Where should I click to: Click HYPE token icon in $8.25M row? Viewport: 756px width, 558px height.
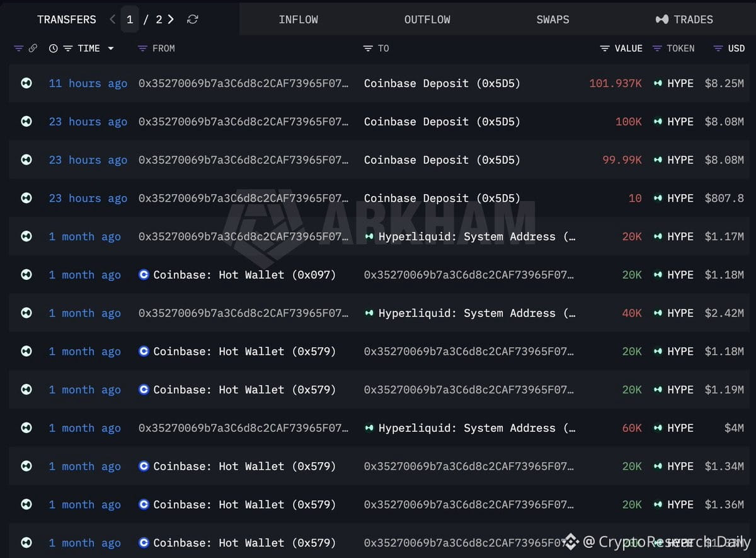pos(658,83)
